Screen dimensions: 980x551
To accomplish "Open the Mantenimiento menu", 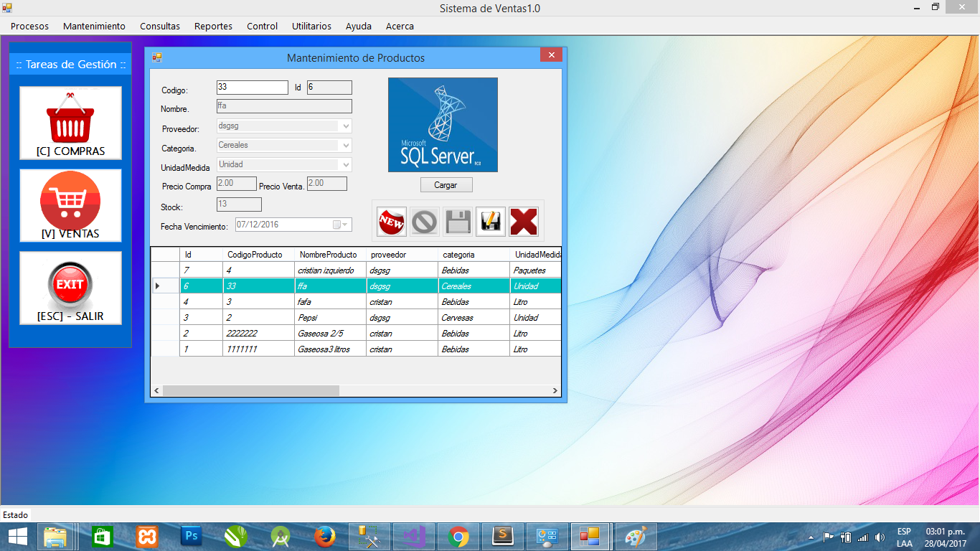I will click(94, 26).
